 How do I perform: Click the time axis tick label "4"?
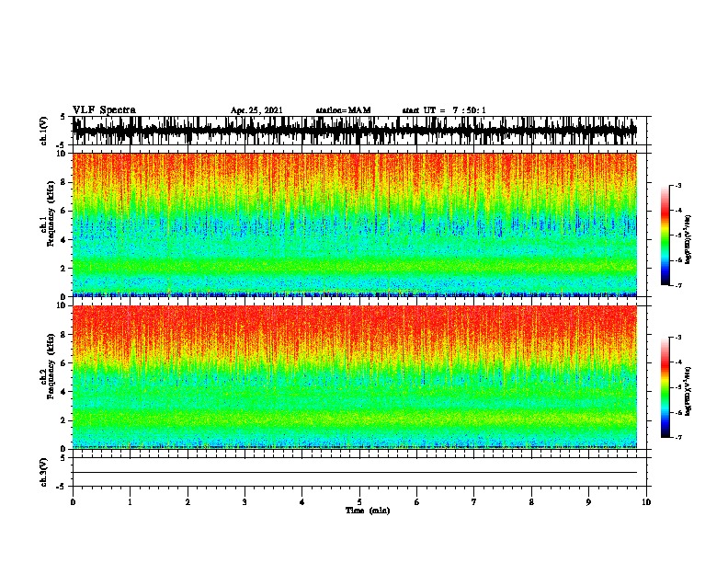tap(302, 501)
